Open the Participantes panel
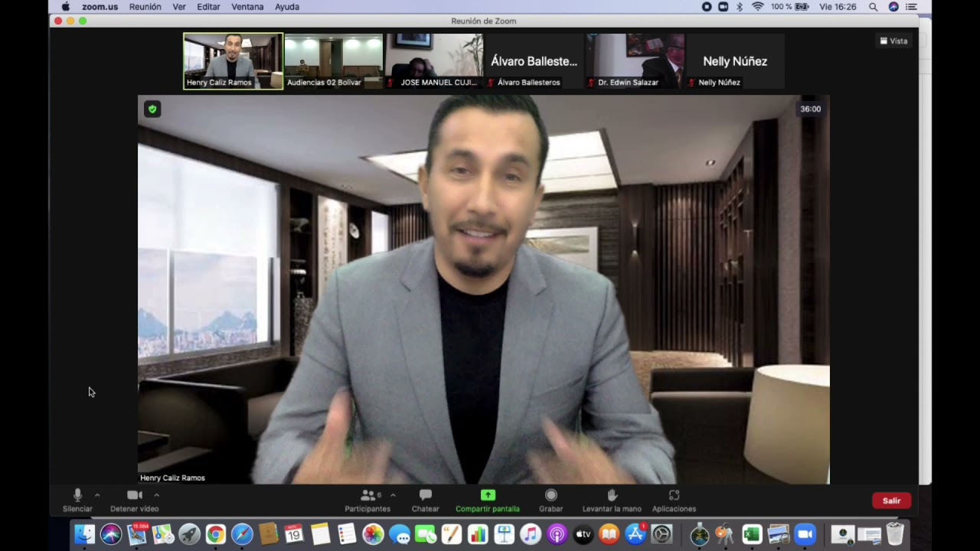 [367, 500]
